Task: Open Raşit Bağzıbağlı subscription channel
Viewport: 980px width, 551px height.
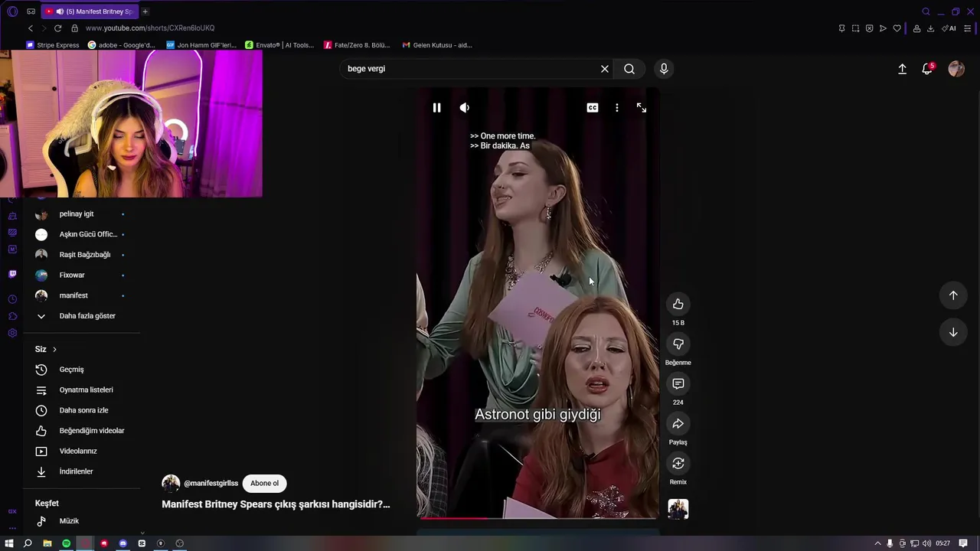Action: (x=80, y=255)
